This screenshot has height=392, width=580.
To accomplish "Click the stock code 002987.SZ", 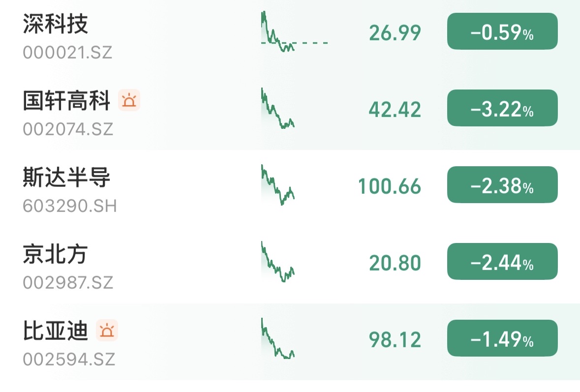I will click(x=68, y=283).
